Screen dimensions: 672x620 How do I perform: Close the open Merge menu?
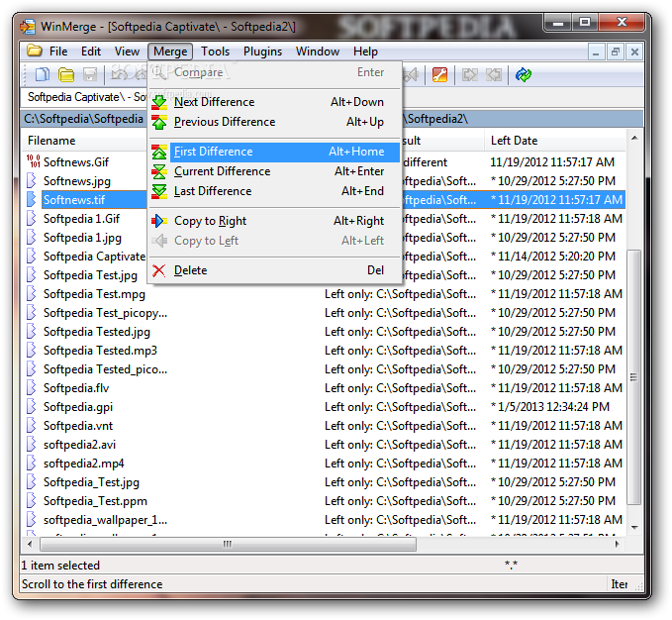pyautogui.click(x=170, y=52)
